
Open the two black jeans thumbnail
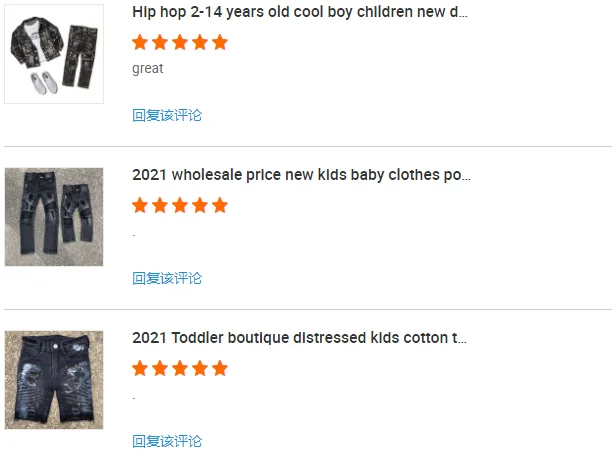(x=54, y=217)
